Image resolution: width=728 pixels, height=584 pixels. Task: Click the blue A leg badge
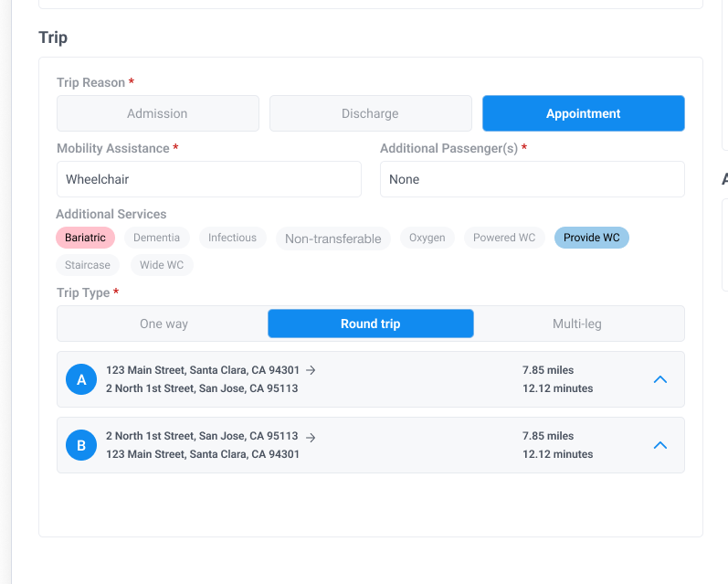click(x=81, y=379)
